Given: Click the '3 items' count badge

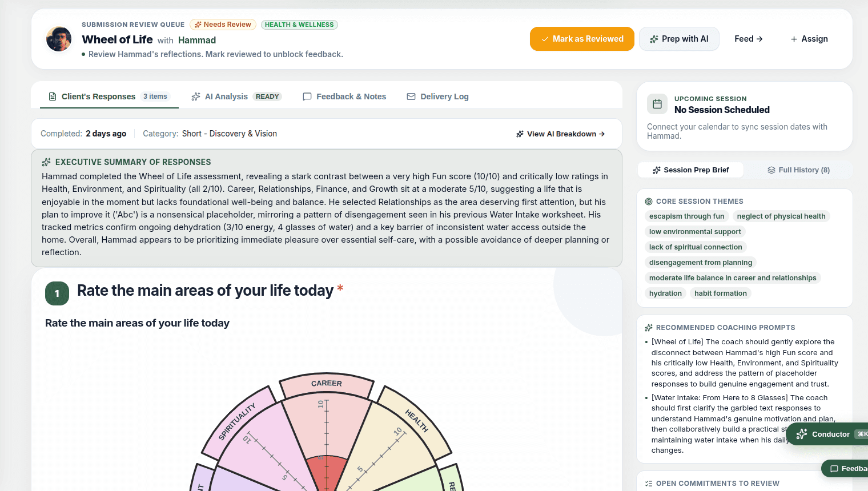Looking at the screenshot, I should tap(155, 96).
